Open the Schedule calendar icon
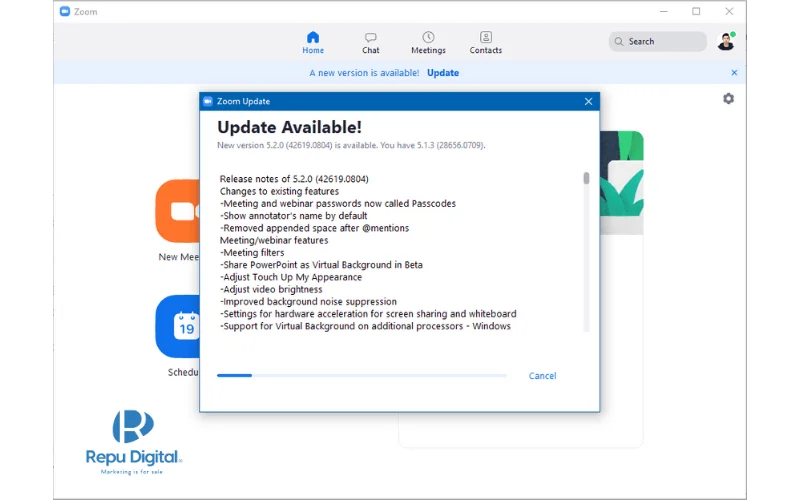The image size is (800, 500). pyautogui.click(x=178, y=327)
